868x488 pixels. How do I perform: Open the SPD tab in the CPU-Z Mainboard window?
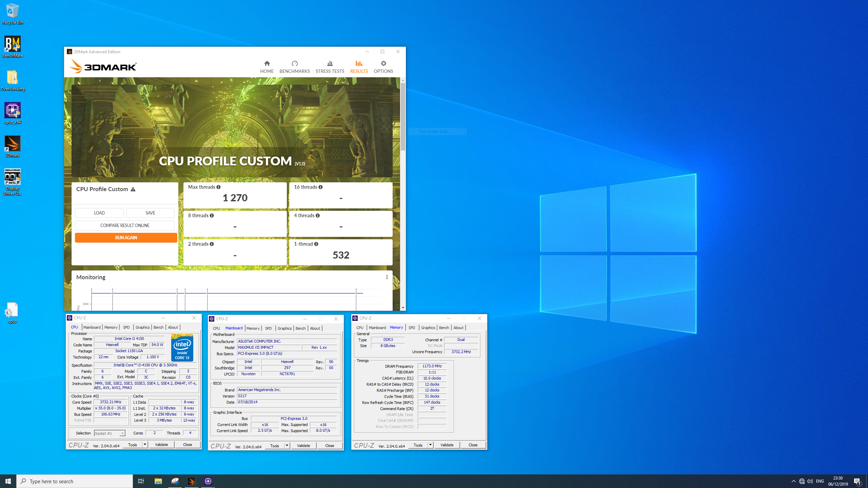269,328
